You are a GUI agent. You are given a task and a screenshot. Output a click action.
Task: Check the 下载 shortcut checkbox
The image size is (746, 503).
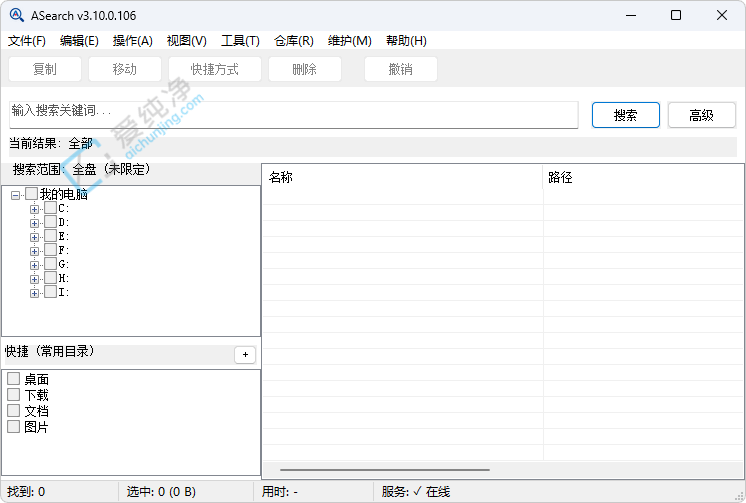[13, 395]
